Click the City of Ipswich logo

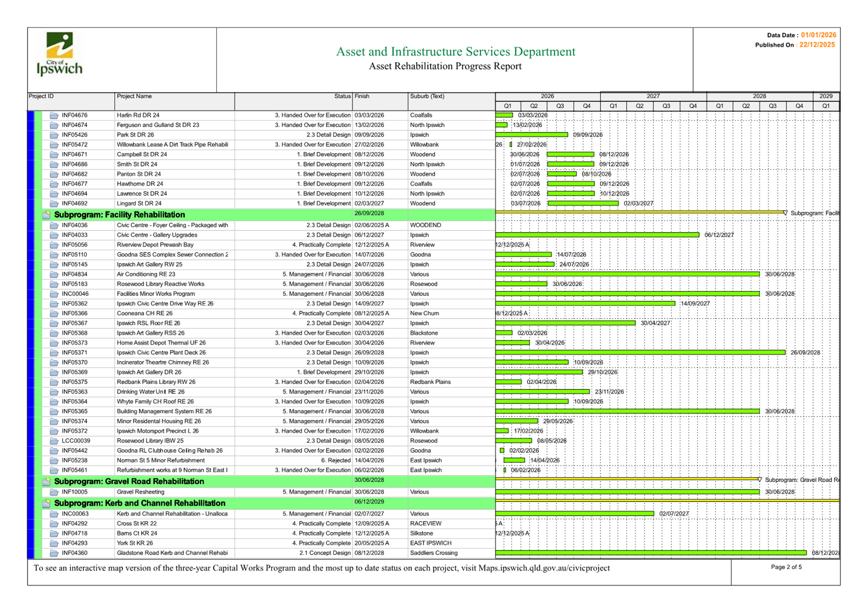[59, 54]
